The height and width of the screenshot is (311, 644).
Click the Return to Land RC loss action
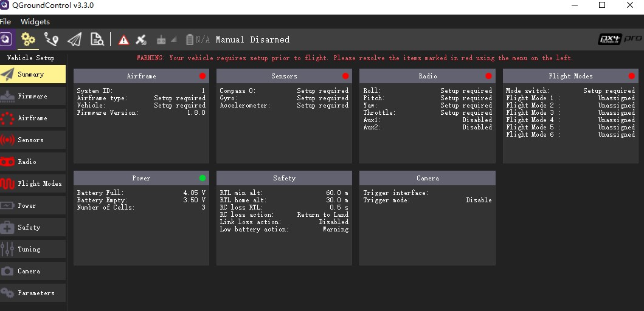pos(323,214)
